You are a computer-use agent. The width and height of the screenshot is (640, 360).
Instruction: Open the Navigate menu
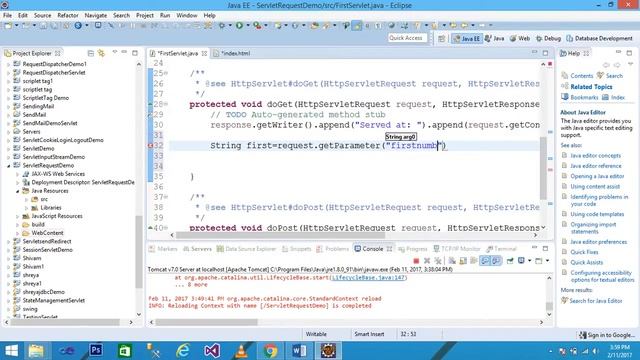96,15
